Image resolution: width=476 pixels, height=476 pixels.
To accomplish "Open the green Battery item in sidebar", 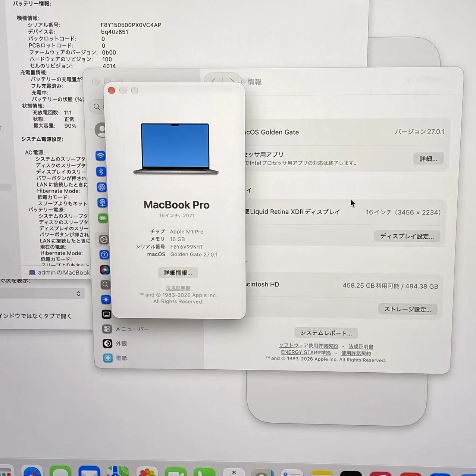I will (103, 218).
